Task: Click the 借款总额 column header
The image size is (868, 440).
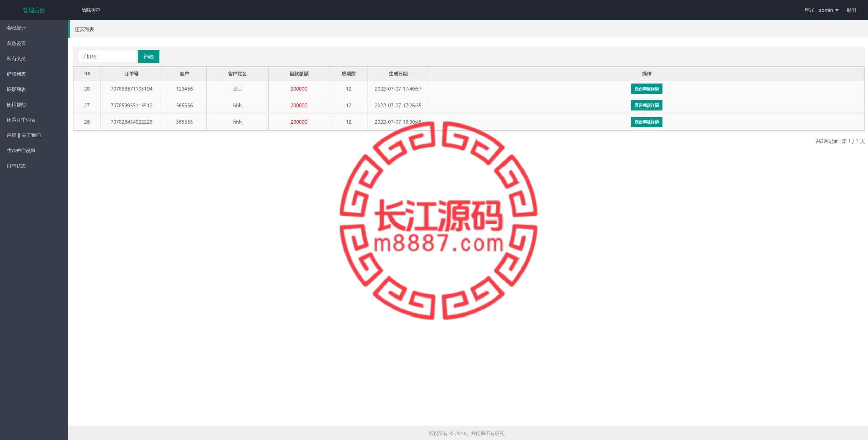Action: [299, 74]
